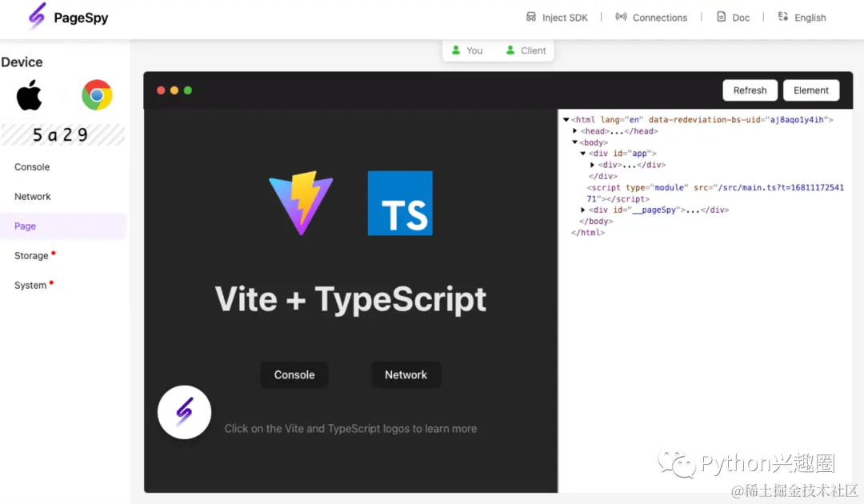Open the Connections broadcast icon
This screenshot has height=504, width=864.
(x=621, y=17)
